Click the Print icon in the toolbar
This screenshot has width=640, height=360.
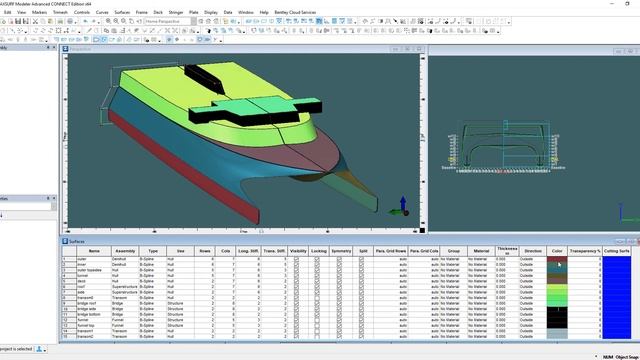[60, 21]
